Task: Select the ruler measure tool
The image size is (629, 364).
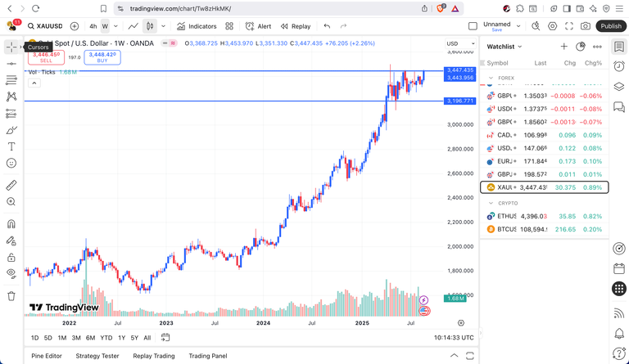Action: (11, 185)
